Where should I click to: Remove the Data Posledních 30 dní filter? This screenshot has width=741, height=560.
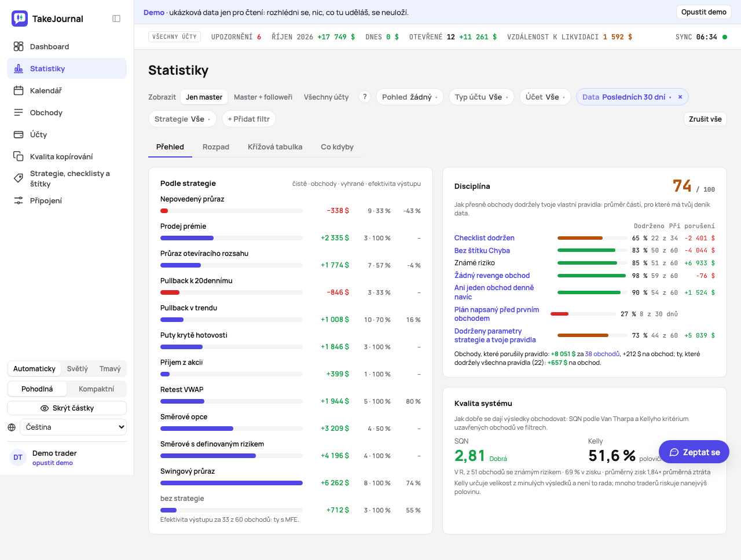[680, 97]
